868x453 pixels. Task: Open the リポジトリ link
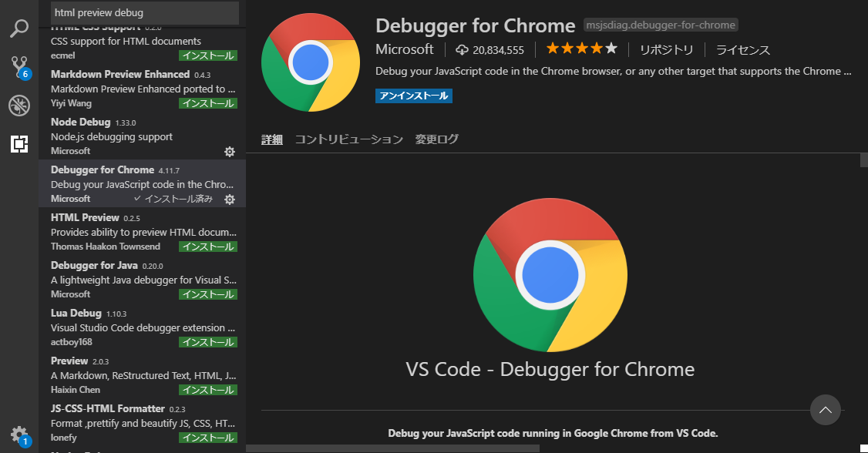point(666,50)
